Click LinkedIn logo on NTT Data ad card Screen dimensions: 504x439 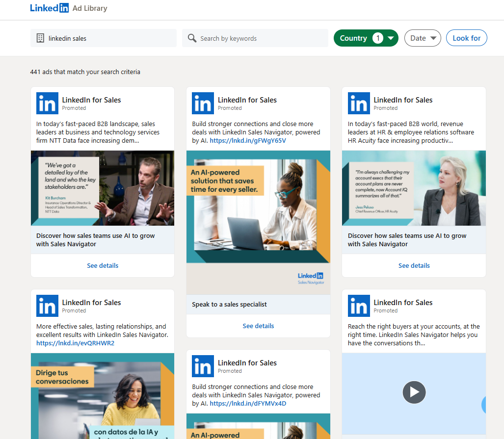click(x=47, y=103)
